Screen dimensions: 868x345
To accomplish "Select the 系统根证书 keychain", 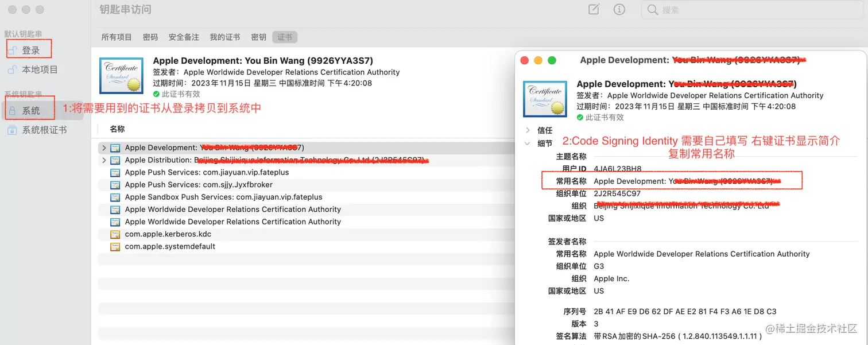I will 44,130.
